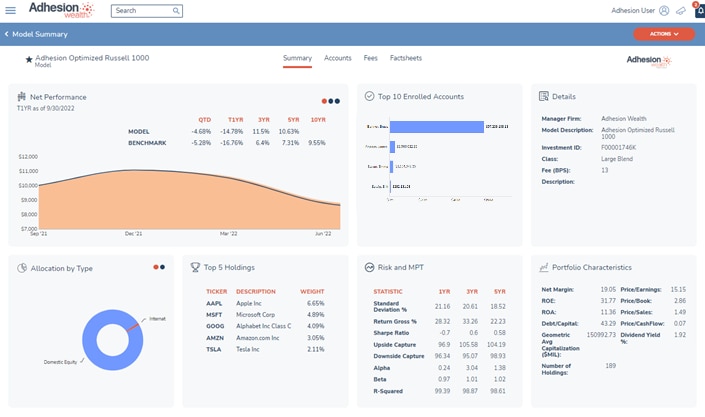705x417 pixels.
Task: Switch to the Accounts tab
Action: point(338,58)
